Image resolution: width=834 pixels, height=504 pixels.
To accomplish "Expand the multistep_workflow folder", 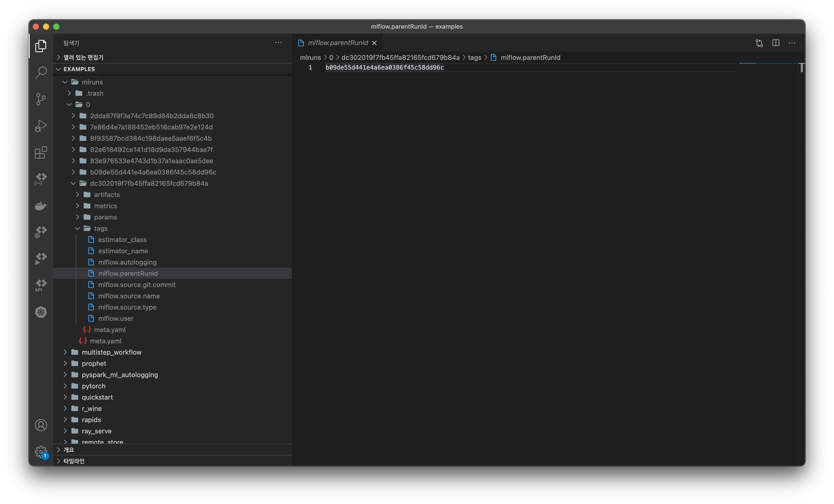I will (111, 352).
